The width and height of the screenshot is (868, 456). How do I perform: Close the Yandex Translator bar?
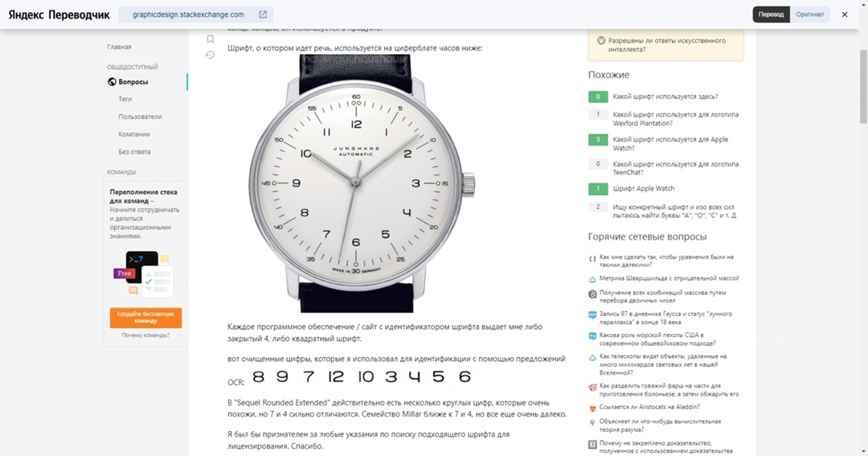pos(844,14)
